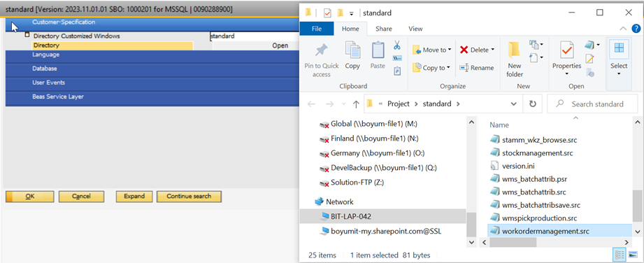Screen dimensions: 644x263
Task: Click the New folder ribbon icon
Action: (514, 50)
